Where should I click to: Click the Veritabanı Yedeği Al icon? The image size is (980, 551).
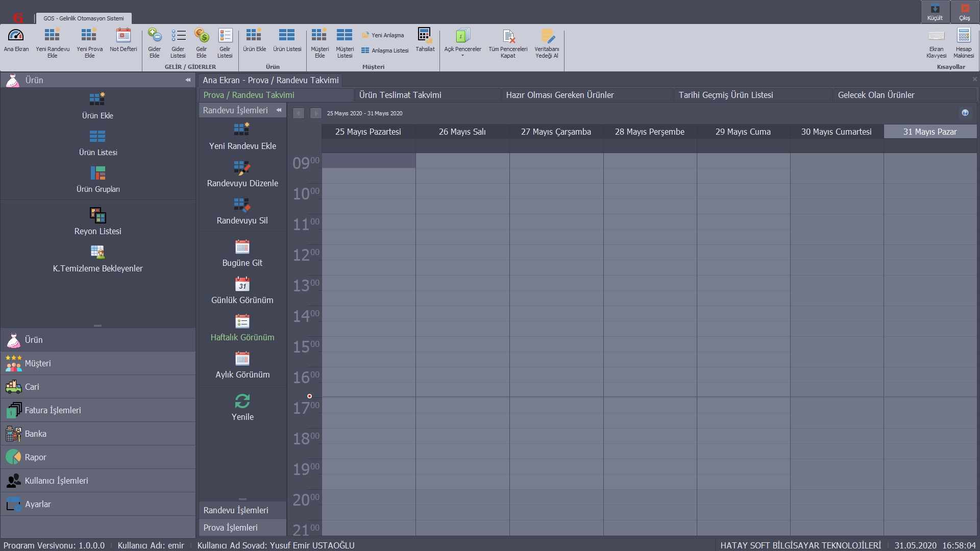547,36
